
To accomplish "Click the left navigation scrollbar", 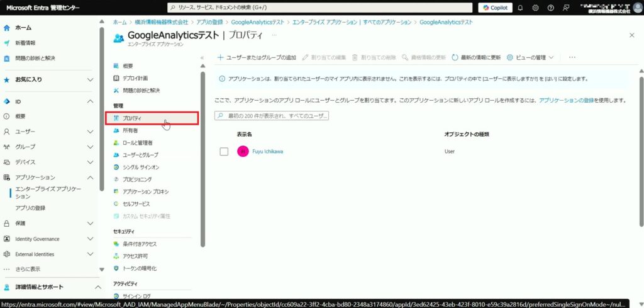I will pyautogui.click(x=101, y=109).
